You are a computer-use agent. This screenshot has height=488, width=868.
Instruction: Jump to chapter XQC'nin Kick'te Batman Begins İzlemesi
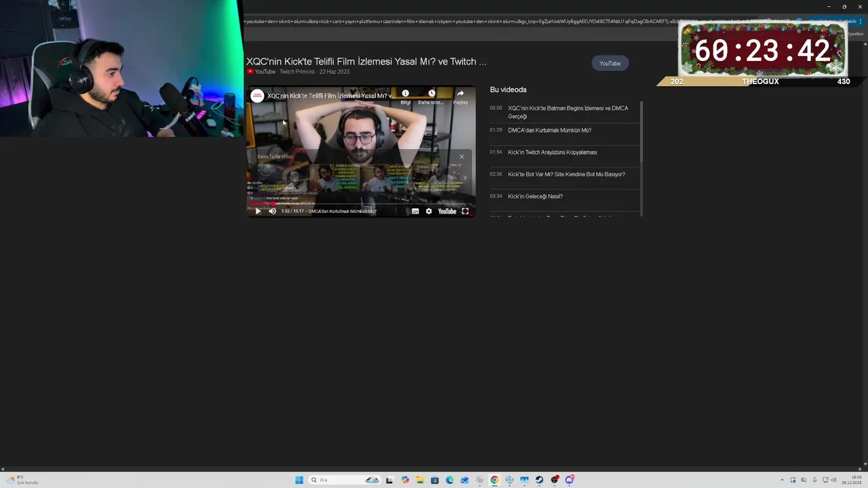pyautogui.click(x=568, y=112)
